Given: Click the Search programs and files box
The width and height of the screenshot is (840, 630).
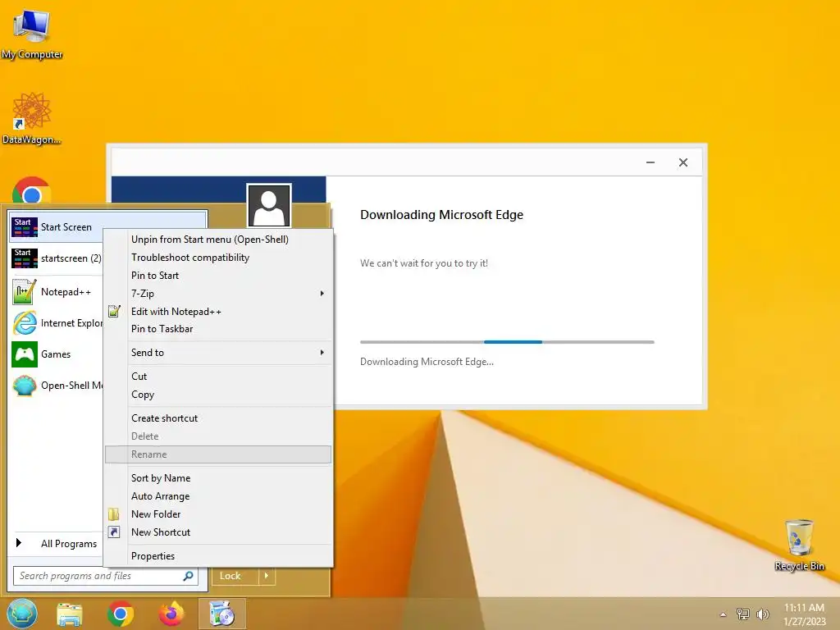Looking at the screenshot, I should 105,576.
